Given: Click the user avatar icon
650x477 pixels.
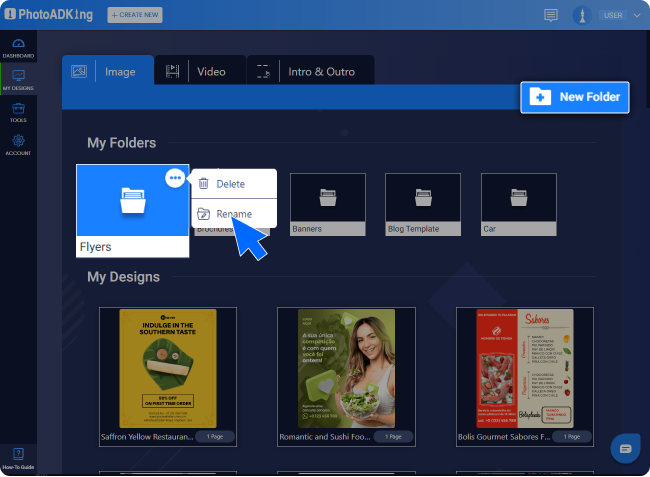Looking at the screenshot, I should pos(582,16).
